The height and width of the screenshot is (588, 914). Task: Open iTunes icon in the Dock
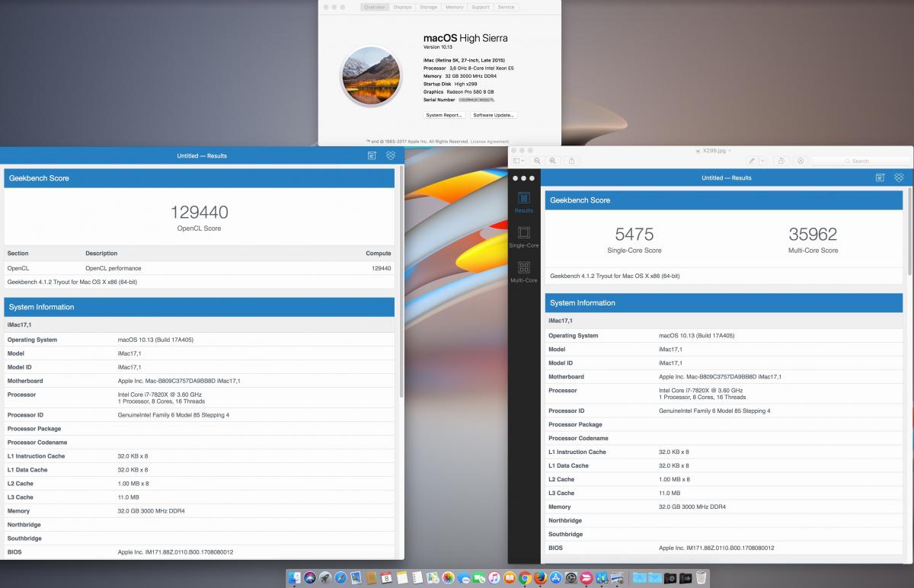pos(494,578)
